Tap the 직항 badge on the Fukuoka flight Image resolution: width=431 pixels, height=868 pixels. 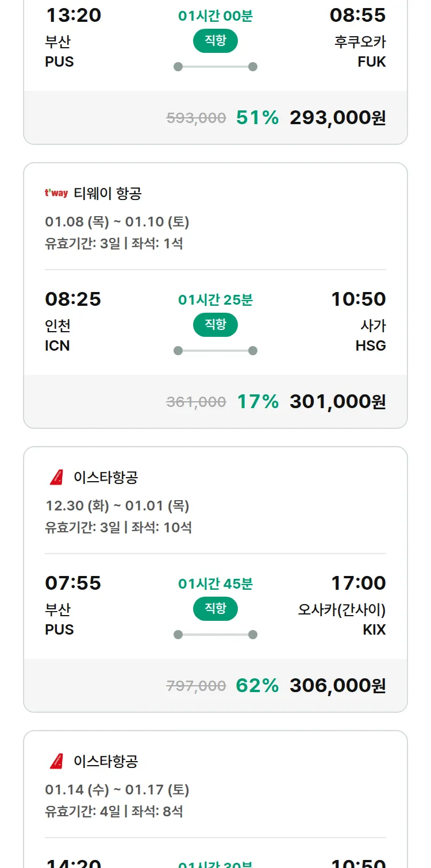pyautogui.click(x=215, y=41)
